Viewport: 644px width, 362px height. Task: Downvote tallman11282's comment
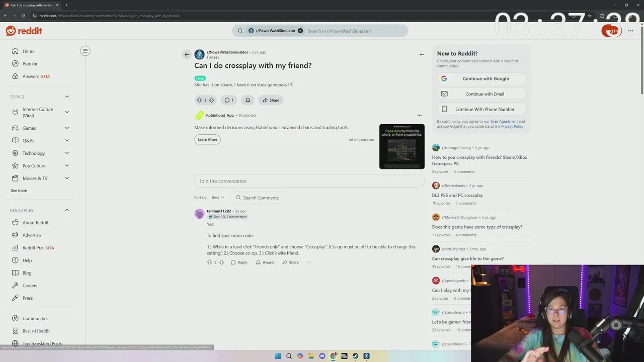point(221,262)
